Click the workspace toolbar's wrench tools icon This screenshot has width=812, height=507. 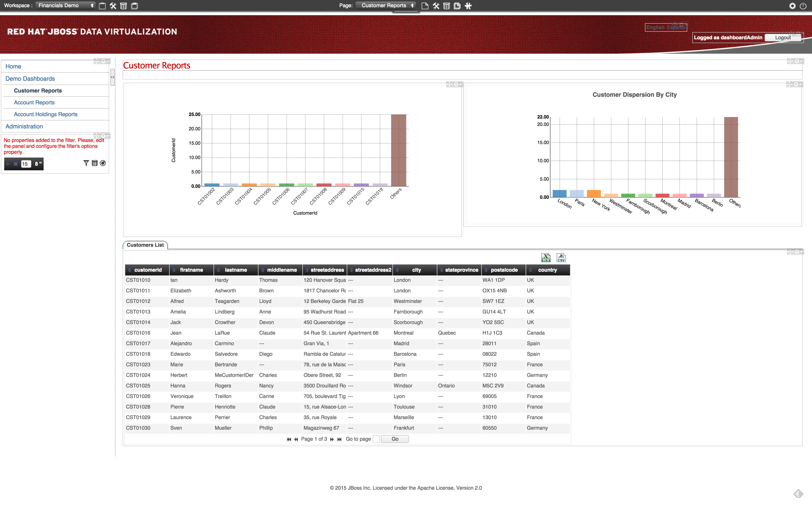[113, 6]
